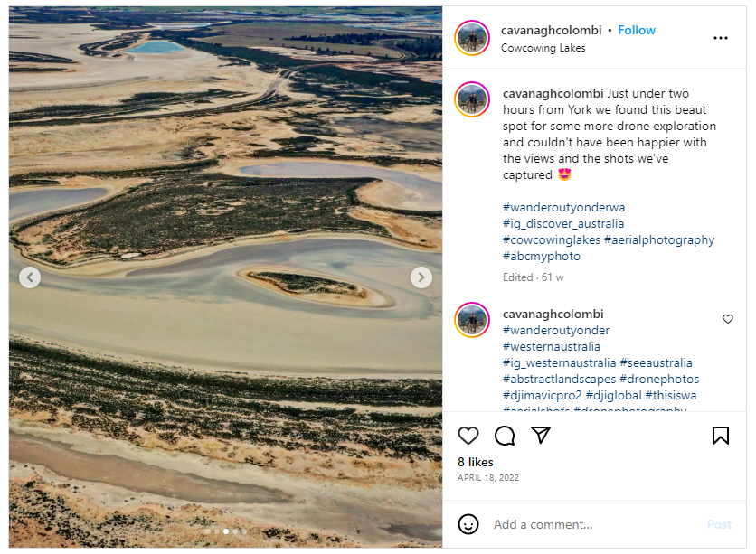Open emoji picker smiley icon
756x554 pixels.
pyautogui.click(x=468, y=524)
